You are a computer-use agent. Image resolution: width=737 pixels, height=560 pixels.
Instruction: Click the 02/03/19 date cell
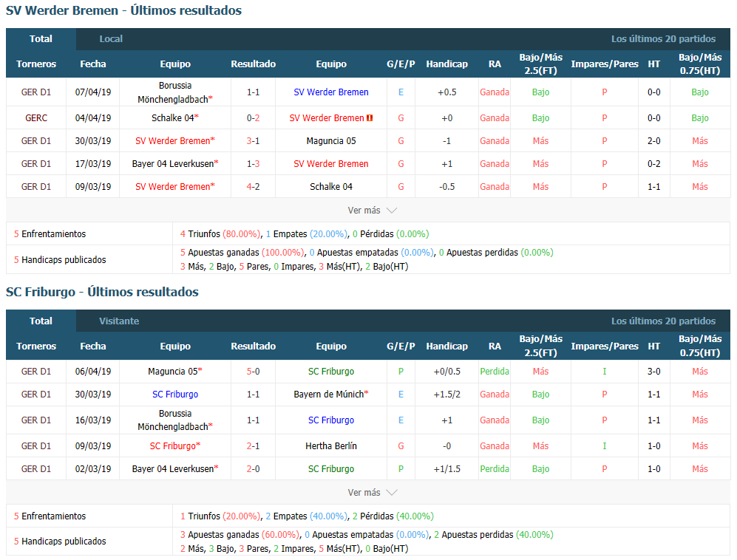pos(93,469)
